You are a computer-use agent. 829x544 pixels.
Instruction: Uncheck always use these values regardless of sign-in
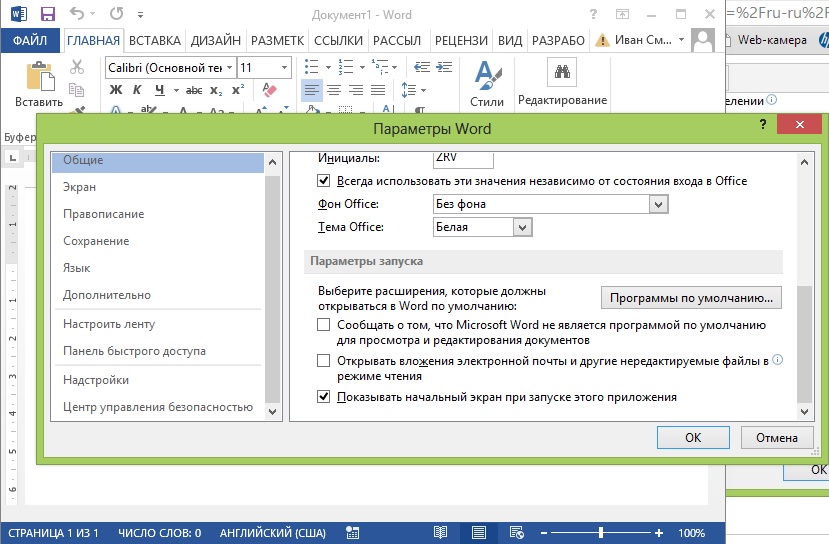coord(324,181)
